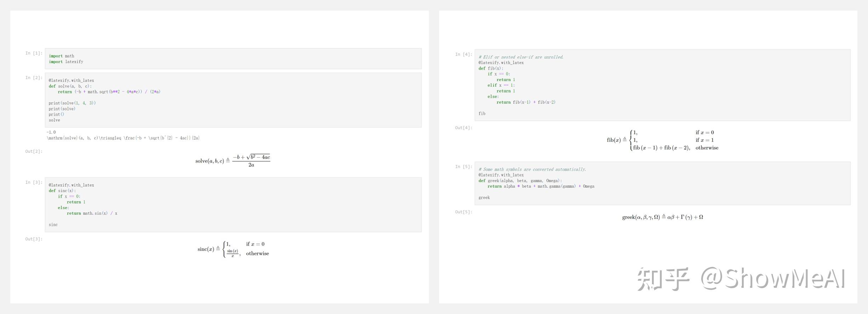Click the greek function code cell

click(x=662, y=183)
